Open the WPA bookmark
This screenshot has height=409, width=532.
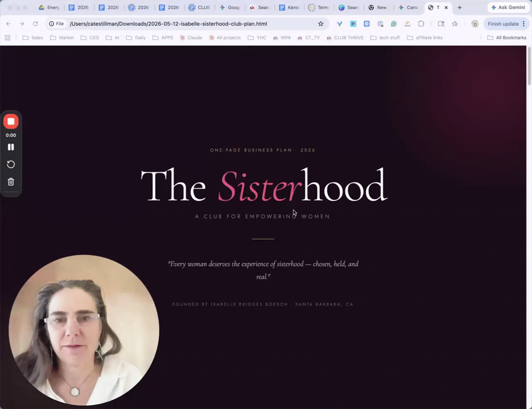tap(282, 37)
